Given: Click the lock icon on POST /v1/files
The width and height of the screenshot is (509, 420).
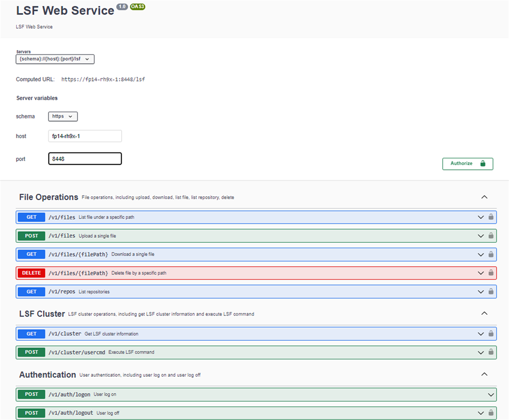Looking at the screenshot, I should click(491, 236).
